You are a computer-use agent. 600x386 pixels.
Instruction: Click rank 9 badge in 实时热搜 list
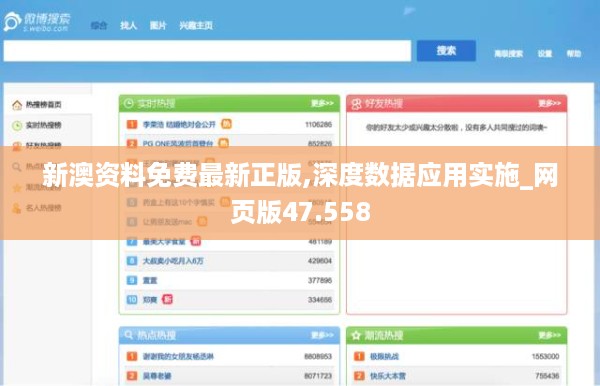tap(132, 280)
